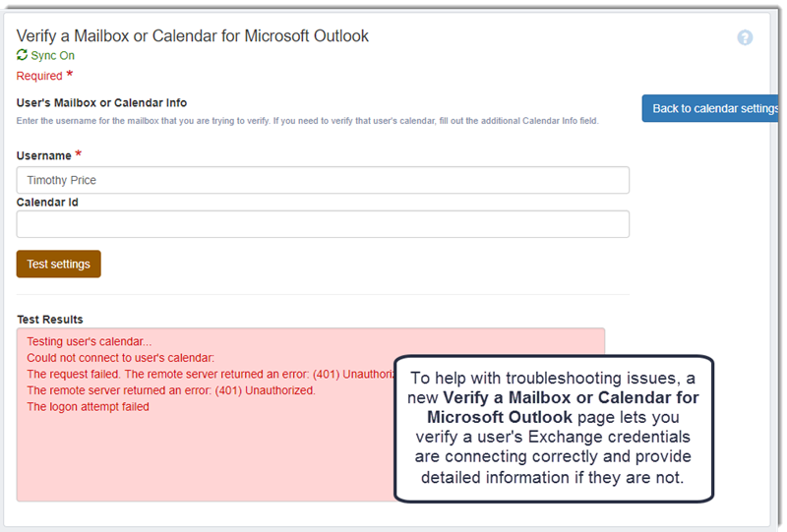Click the green Sync On refresh icon
The width and height of the screenshot is (787, 532).
pyautogui.click(x=23, y=56)
